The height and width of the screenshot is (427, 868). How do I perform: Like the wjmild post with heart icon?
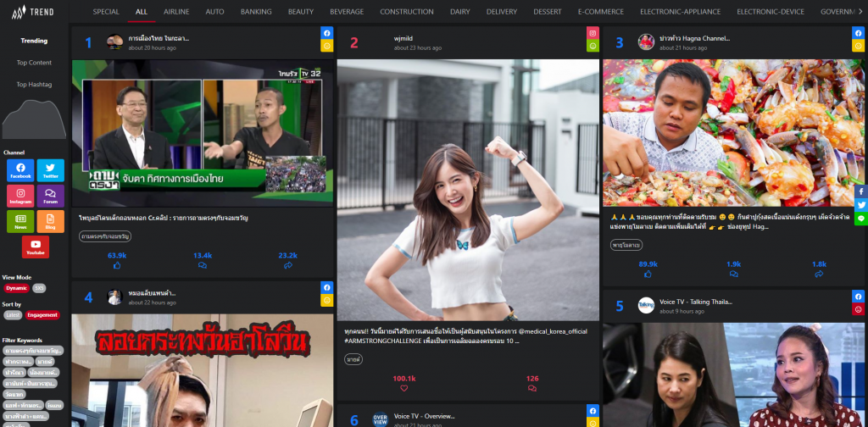[x=404, y=388]
